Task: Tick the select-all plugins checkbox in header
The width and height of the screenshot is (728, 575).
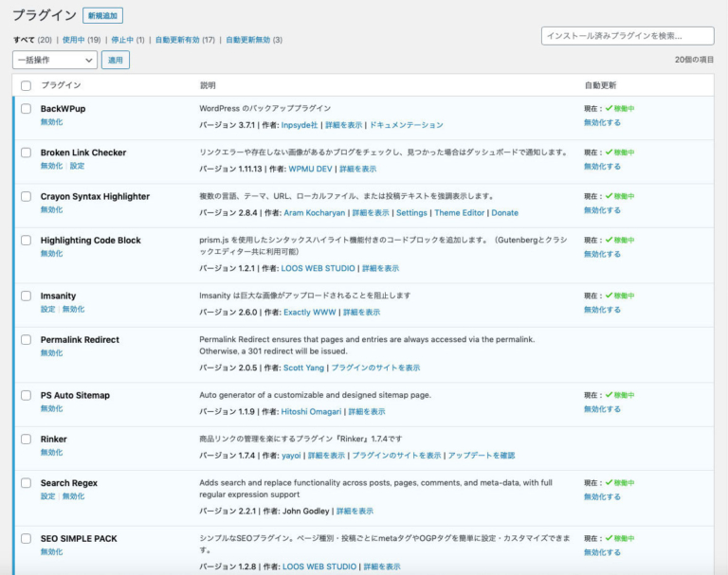Action: point(26,86)
